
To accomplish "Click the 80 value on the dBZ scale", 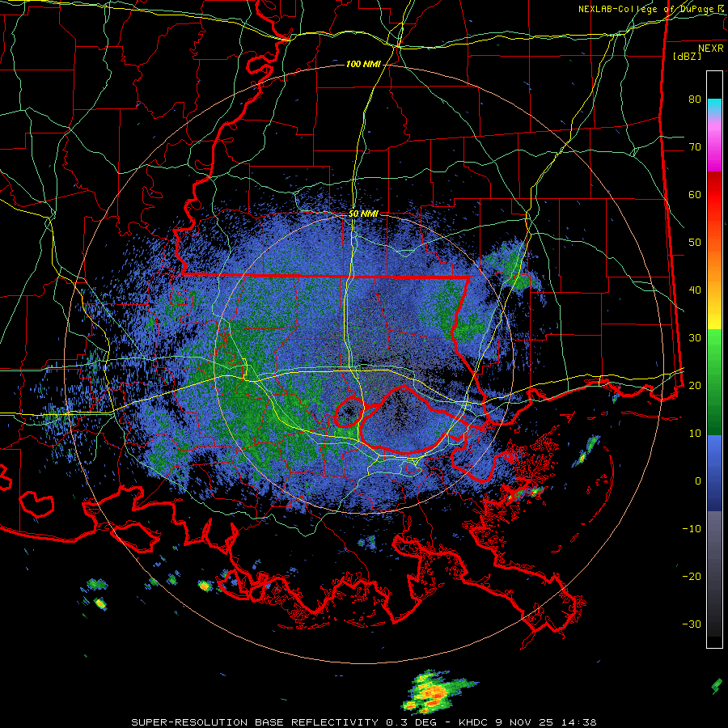I will 695,99.
